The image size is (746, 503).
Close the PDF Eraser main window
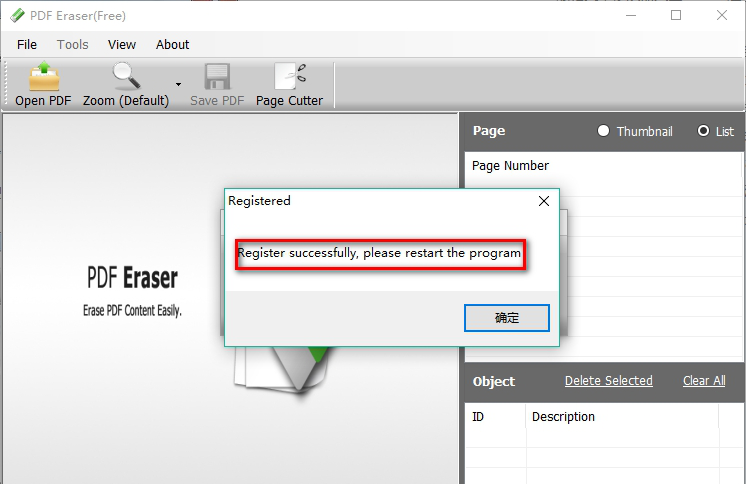click(x=722, y=16)
